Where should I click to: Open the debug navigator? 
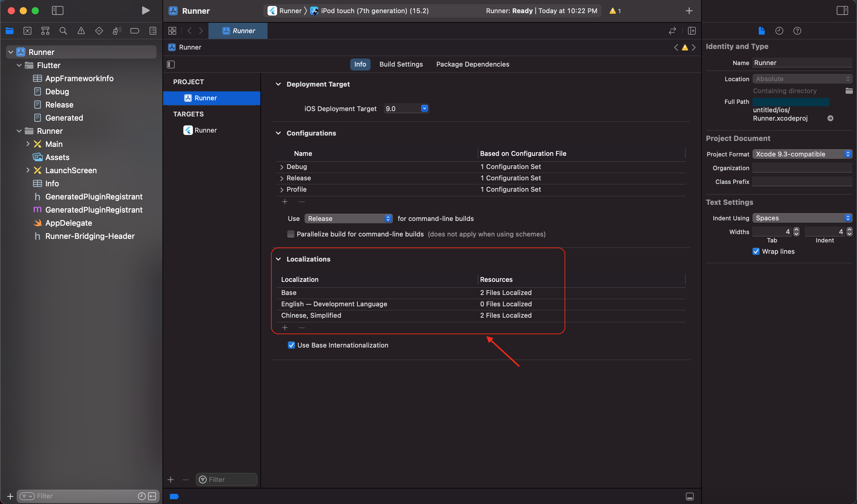point(117,31)
